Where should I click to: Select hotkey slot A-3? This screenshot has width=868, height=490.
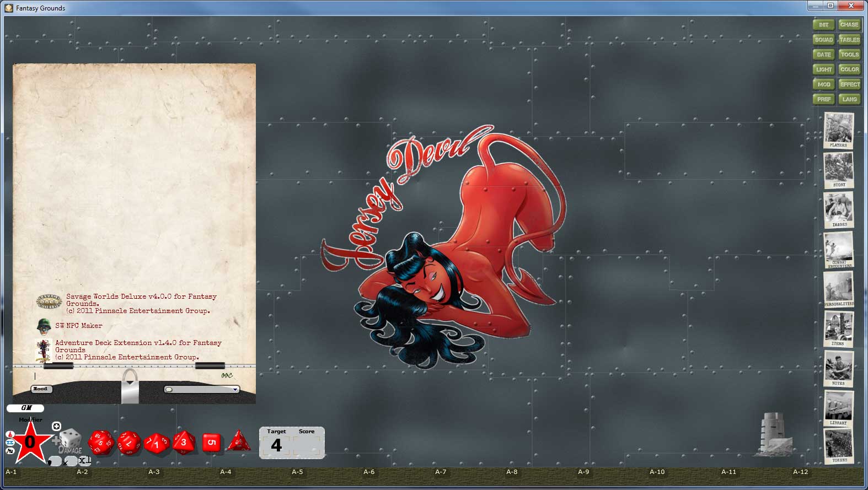(184, 476)
